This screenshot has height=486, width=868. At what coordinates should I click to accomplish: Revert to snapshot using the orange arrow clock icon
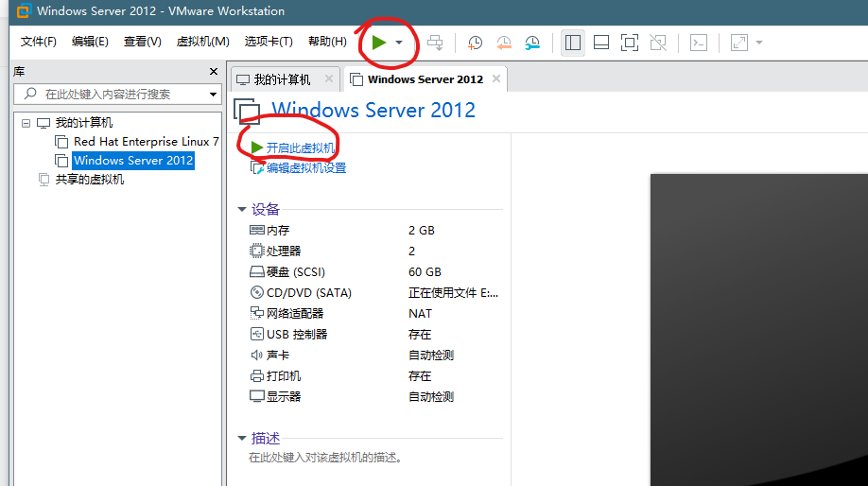(504, 43)
